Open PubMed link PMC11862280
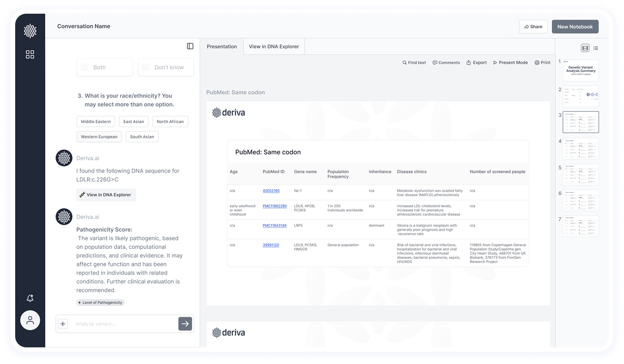This screenshot has width=624, height=364. [274, 206]
